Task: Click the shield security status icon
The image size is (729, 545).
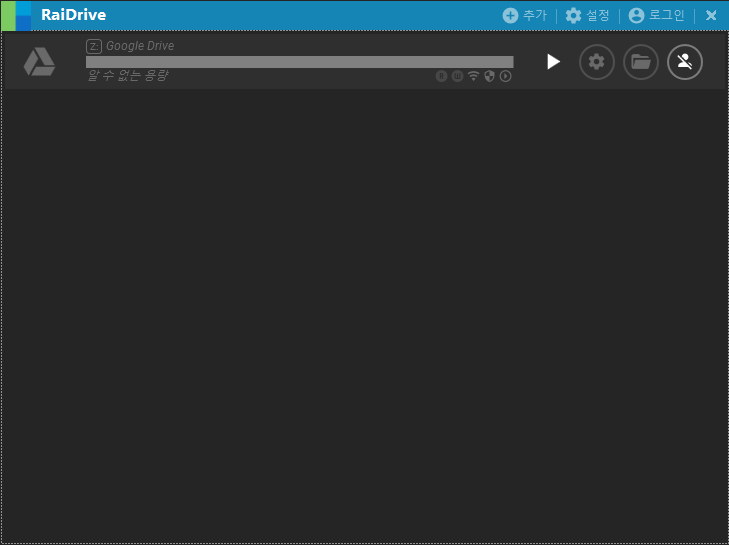Action: 489,76
